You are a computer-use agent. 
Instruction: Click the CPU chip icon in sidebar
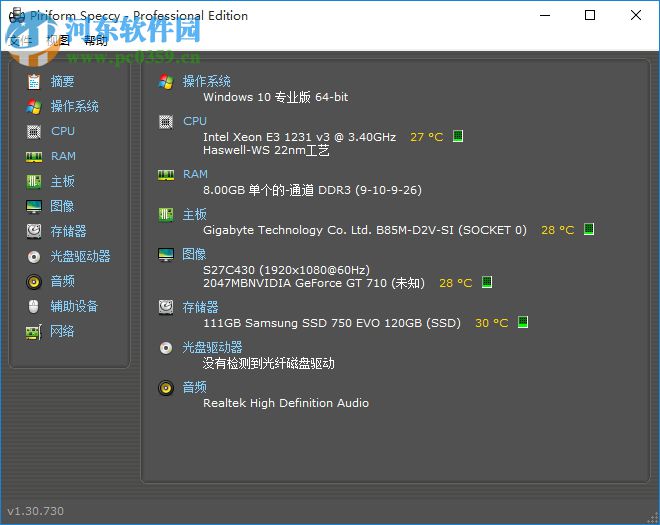pyautogui.click(x=34, y=132)
